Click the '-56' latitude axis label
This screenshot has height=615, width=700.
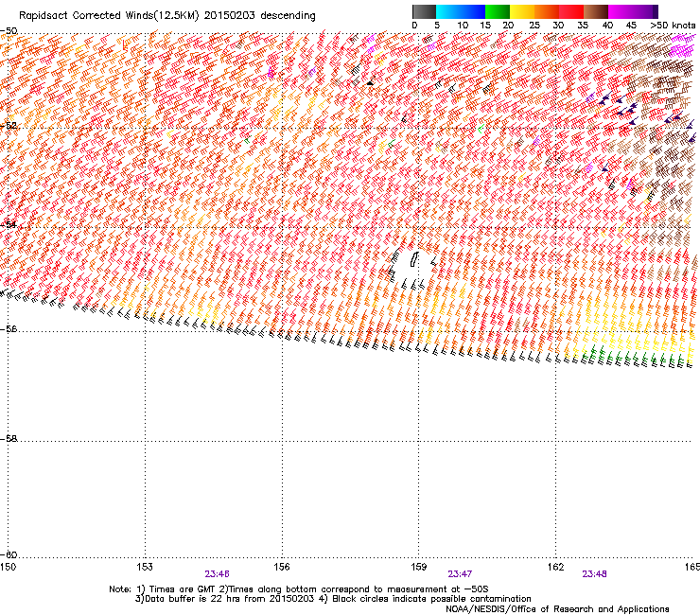[9, 329]
